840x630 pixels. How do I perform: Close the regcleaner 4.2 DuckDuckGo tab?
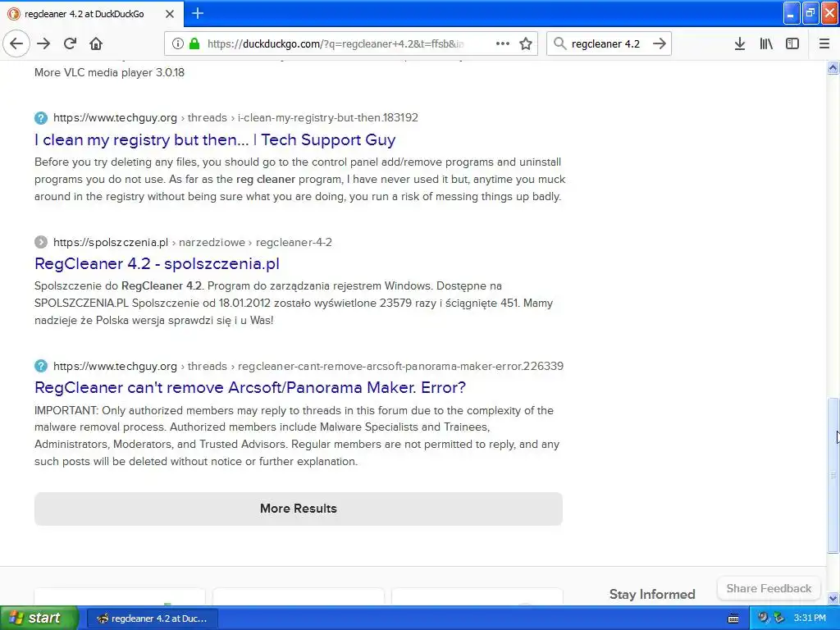(x=170, y=14)
